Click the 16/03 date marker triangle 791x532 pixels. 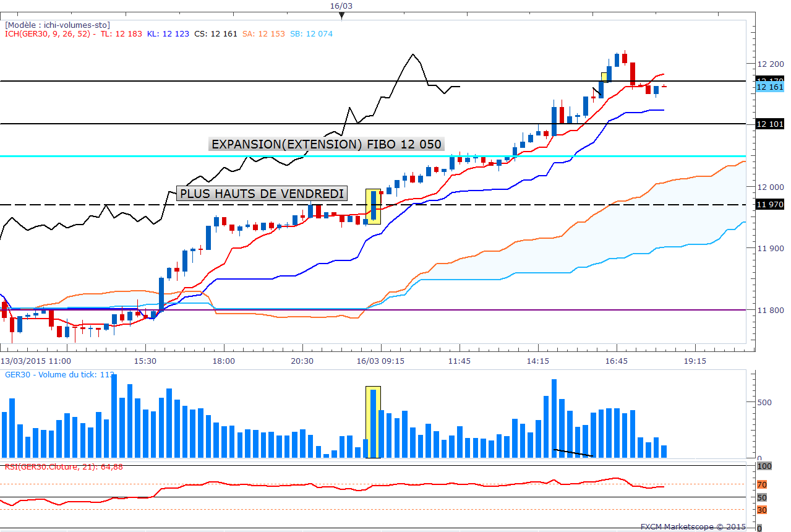(x=341, y=15)
